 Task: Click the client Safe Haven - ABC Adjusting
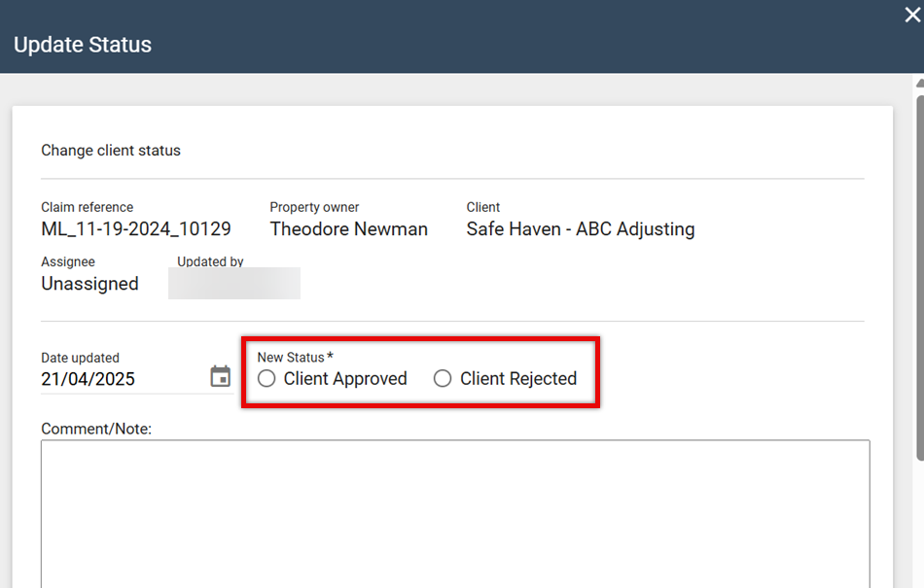coord(581,229)
